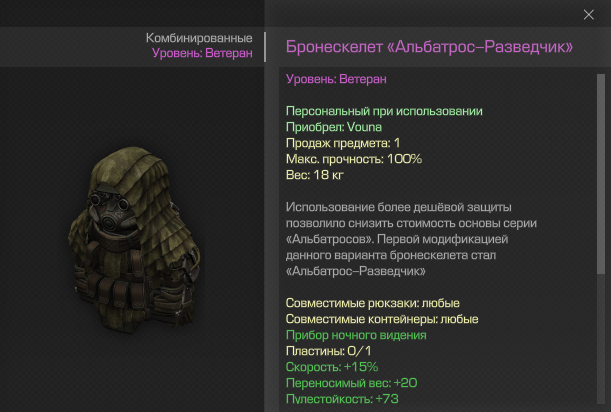Click the Вес: 18 кг weight line
611x412 pixels.
315,175
